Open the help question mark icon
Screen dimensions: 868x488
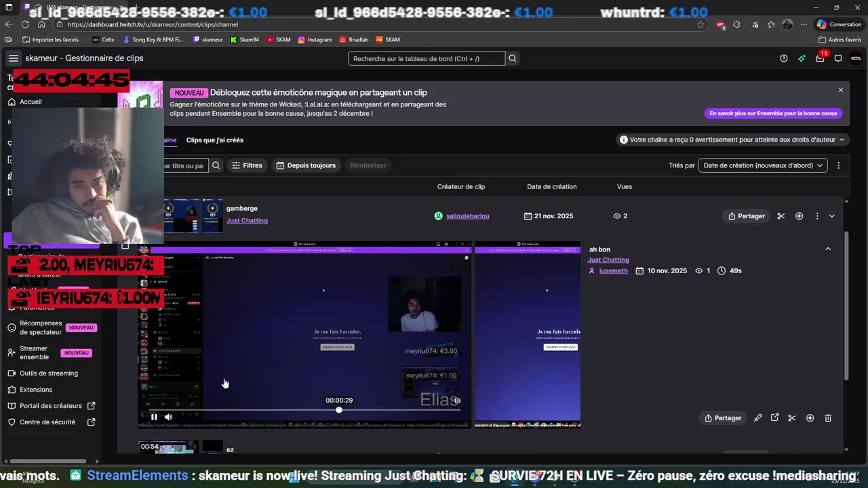pos(784,58)
